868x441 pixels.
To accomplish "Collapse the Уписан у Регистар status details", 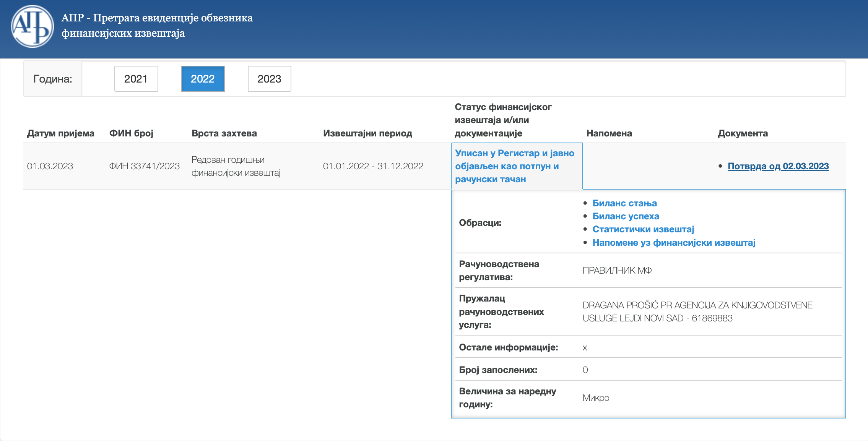I will pos(514,166).
